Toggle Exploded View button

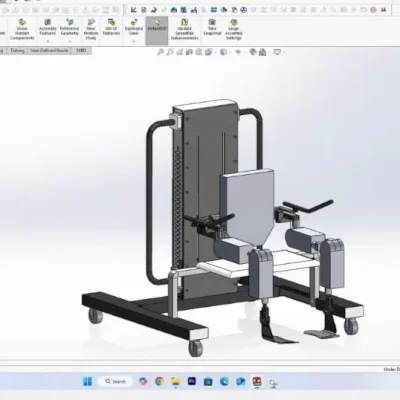134,27
